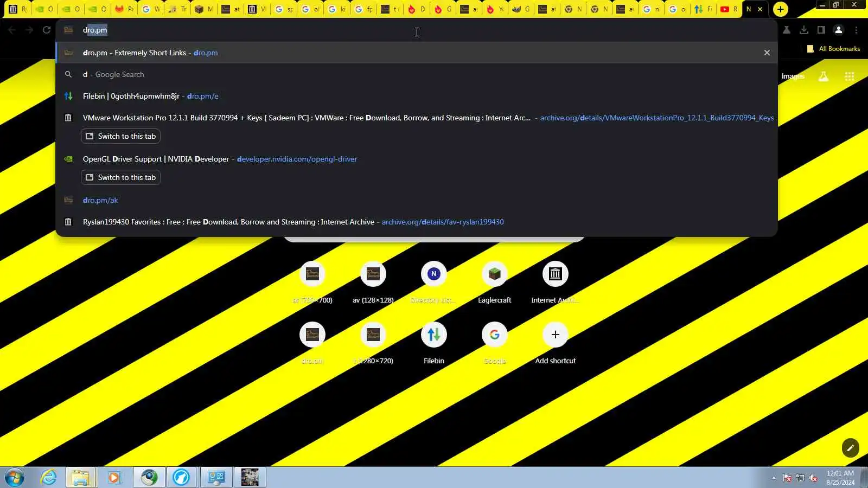The width and height of the screenshot is (868, 488).
Task: Open the Chrome three-dot menu
Action: coord(856,30)
